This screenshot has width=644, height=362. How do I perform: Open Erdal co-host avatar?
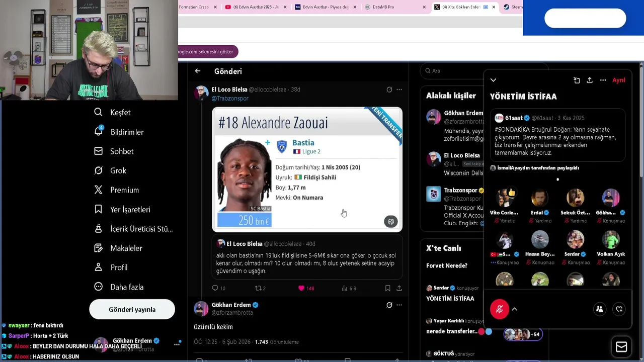(x=540, y=198)
